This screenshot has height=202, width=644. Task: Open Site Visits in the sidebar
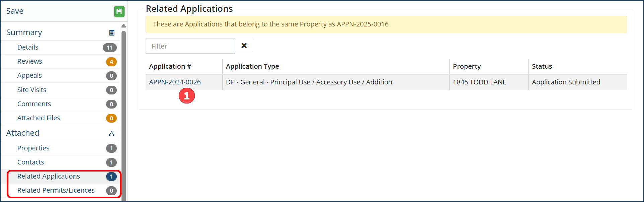[32, 90]
